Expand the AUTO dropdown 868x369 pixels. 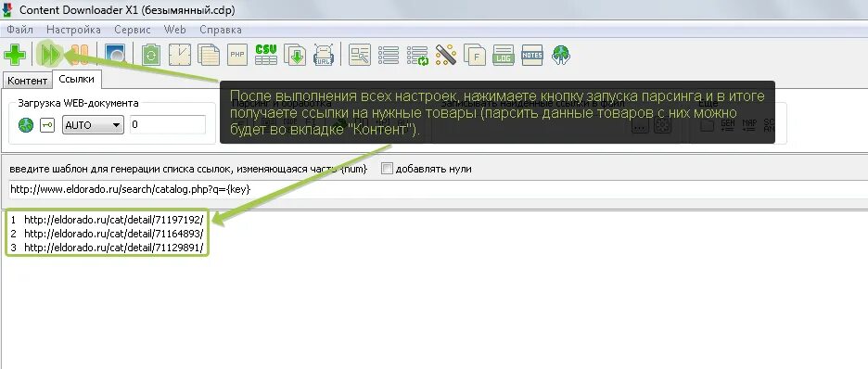point(93,125)
